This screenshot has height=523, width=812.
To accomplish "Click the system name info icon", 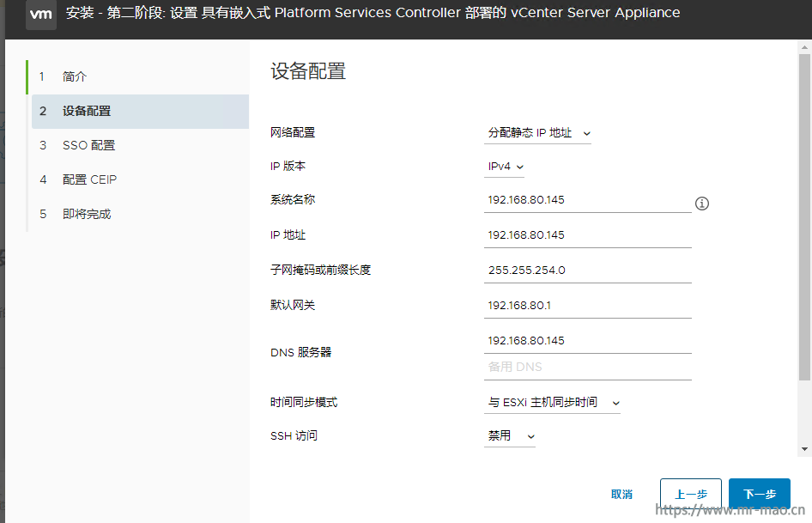I will point(701,204).
